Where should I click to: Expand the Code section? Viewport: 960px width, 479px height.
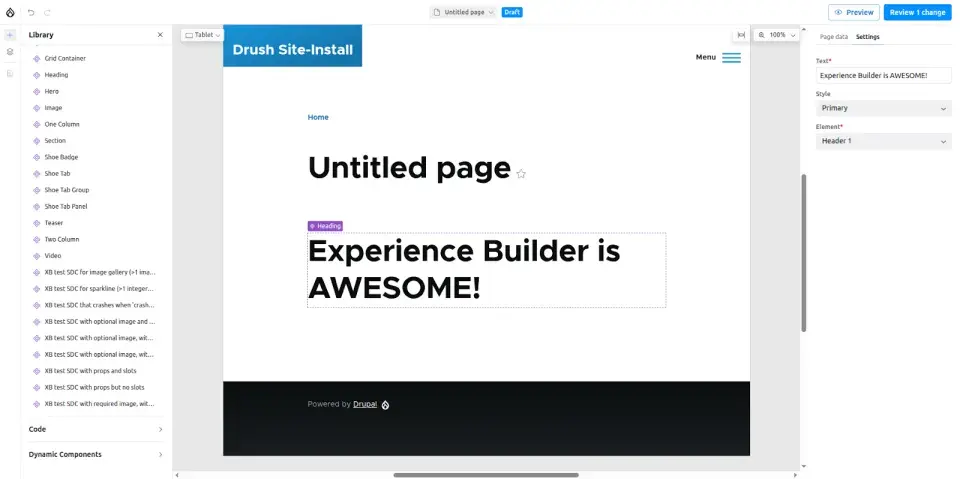click(x=96, y=429)
